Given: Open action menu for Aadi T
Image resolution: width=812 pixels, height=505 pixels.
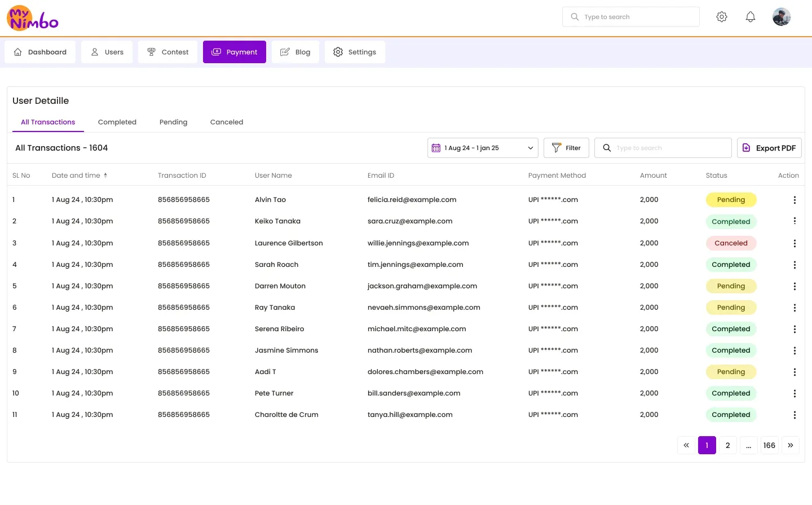Looking at the screenshot, I should (795, 372).
